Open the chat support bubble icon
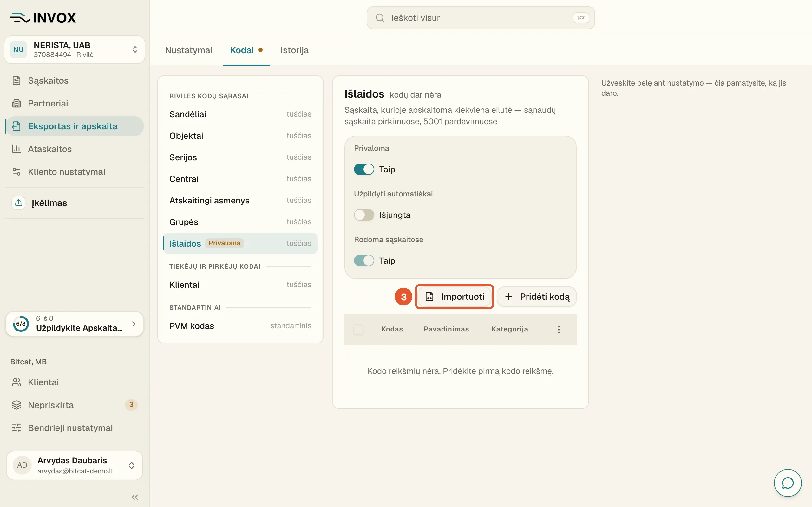The image size is (812, 507). pos(787,483)
